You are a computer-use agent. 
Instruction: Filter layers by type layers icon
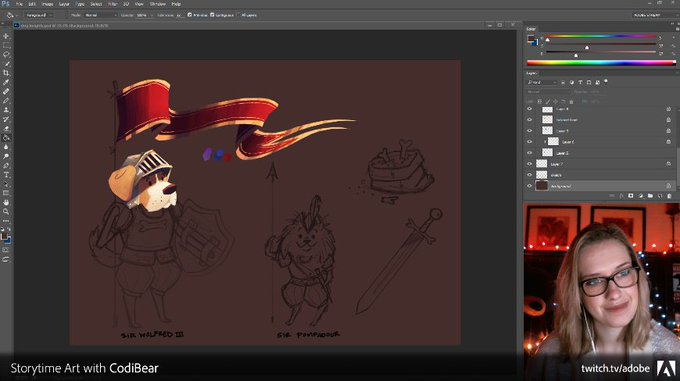coord(580,82)
